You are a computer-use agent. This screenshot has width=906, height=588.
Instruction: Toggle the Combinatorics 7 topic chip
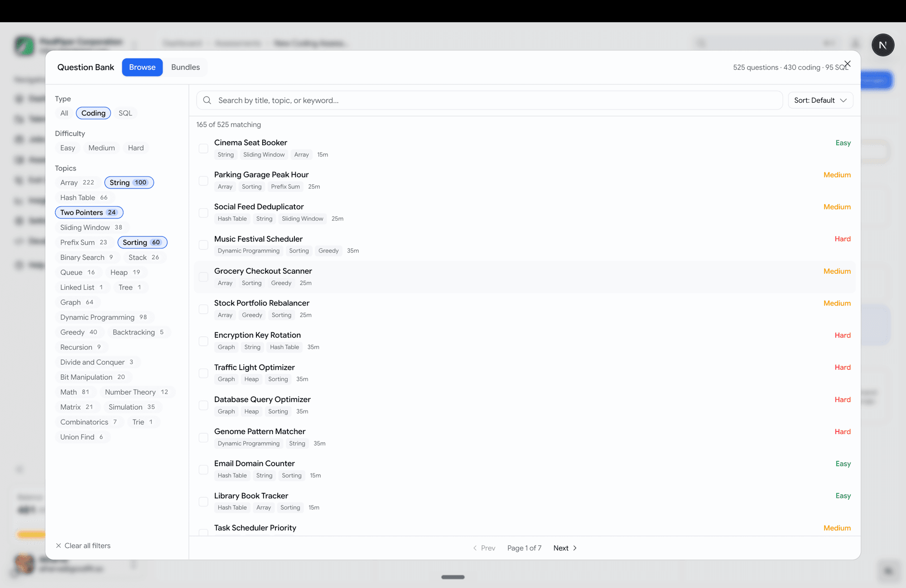coord(89,421)
